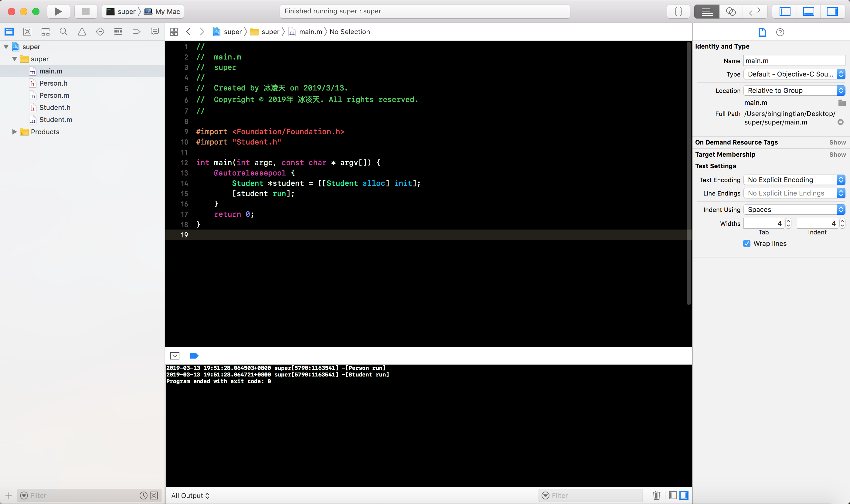
Task: Toggle the Wrap lines checkbox
Action: click(x=746, y=243)
